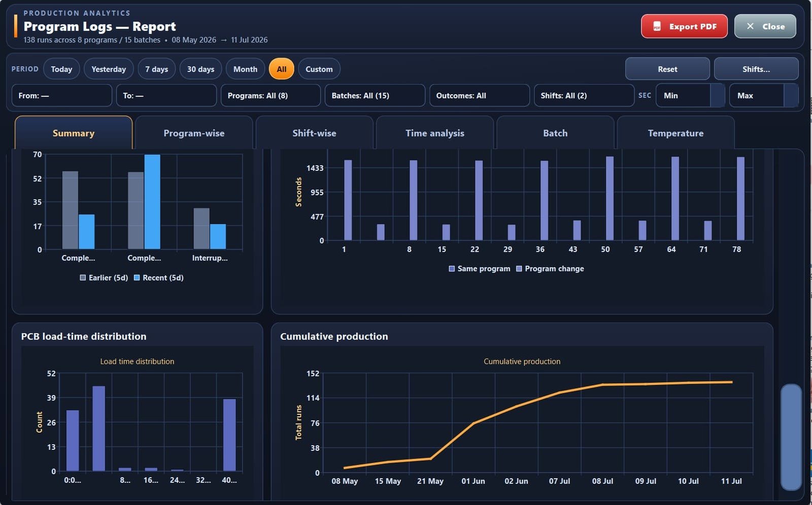Toggle the Program change legend marker

(519, 268)
